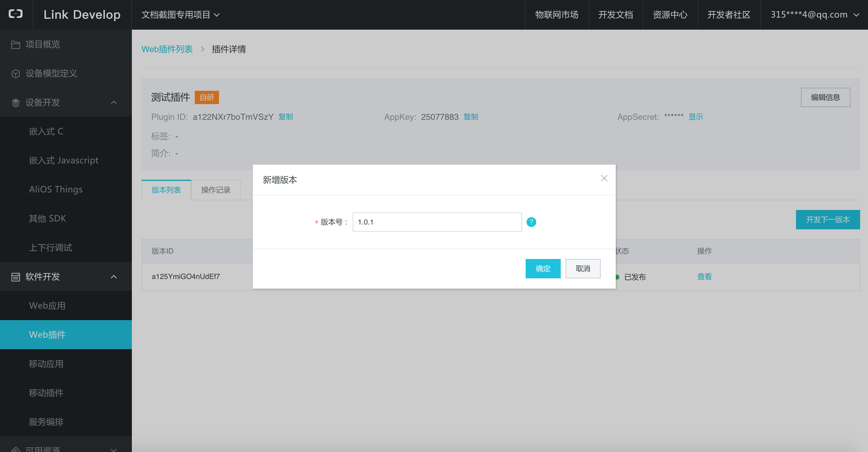Open 服务编排 in sidebar
This screenshot has height=452, width=868.
(66, 422)
